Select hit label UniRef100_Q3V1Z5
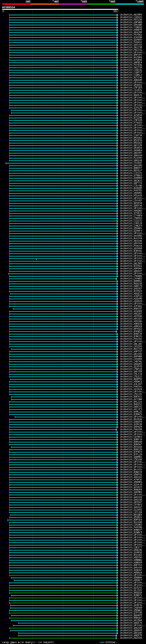The height and width of the screenshot is (644, 146). click(131, 108)
